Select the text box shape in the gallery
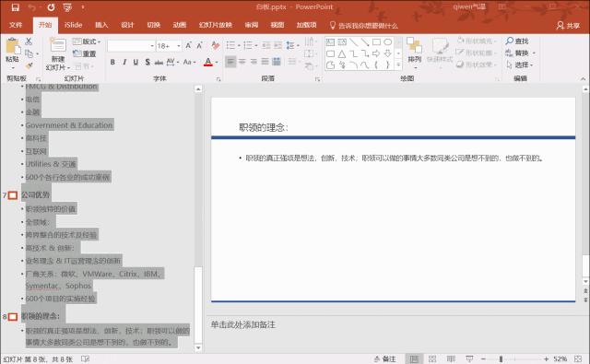The width and height of the screenshot is (590, 364). [x=330, y=41]
